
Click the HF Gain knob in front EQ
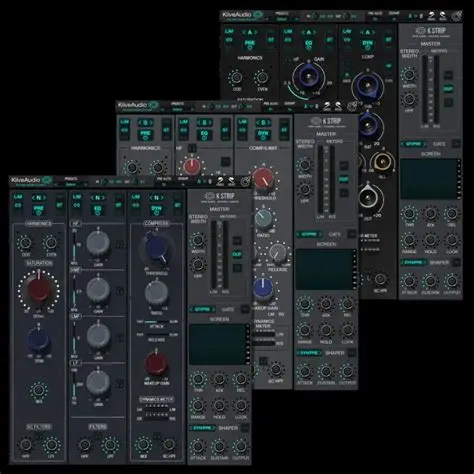coord(98,243)
